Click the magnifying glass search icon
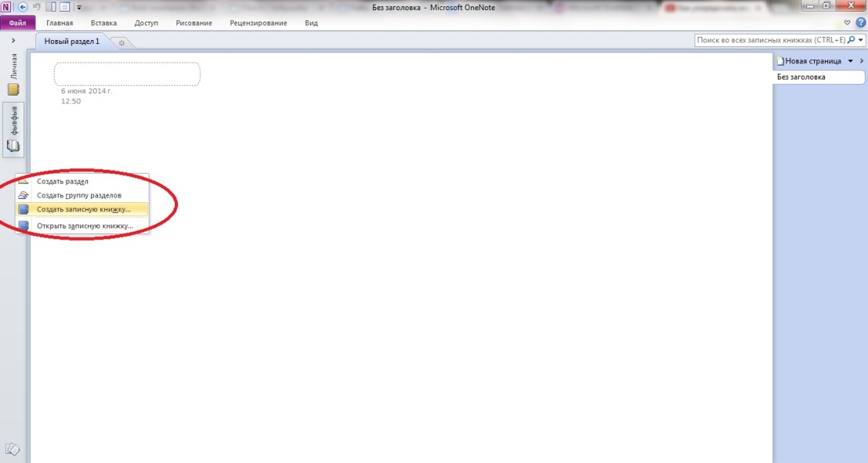Screen dimensions: 868x463 pos(851,40)
